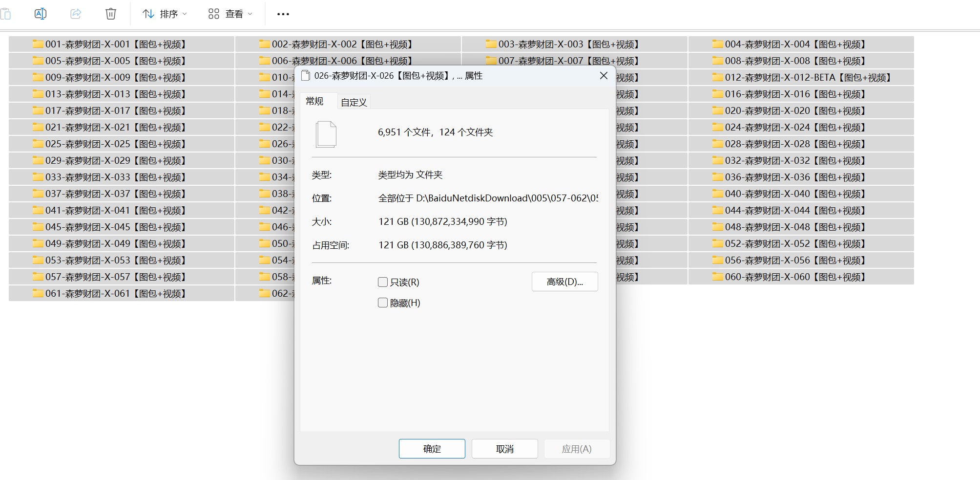
Task: Click folder icon of 060-森萝财团-X-060
Action: point(717,277)
